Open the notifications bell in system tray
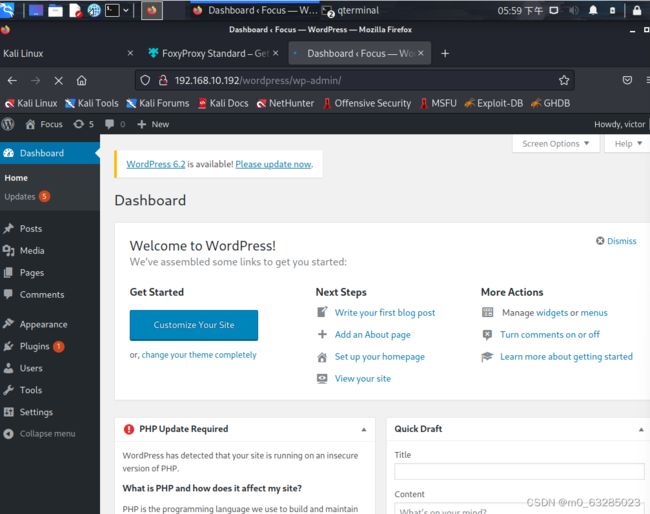Image resolution: width=650 pixels, height=514 pixels. point(593,10)
